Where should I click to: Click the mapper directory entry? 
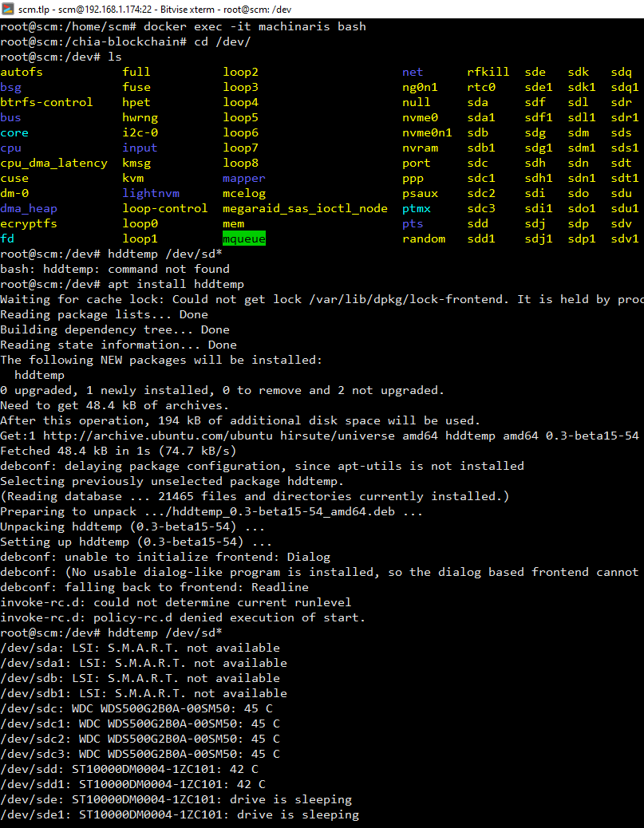243,178
